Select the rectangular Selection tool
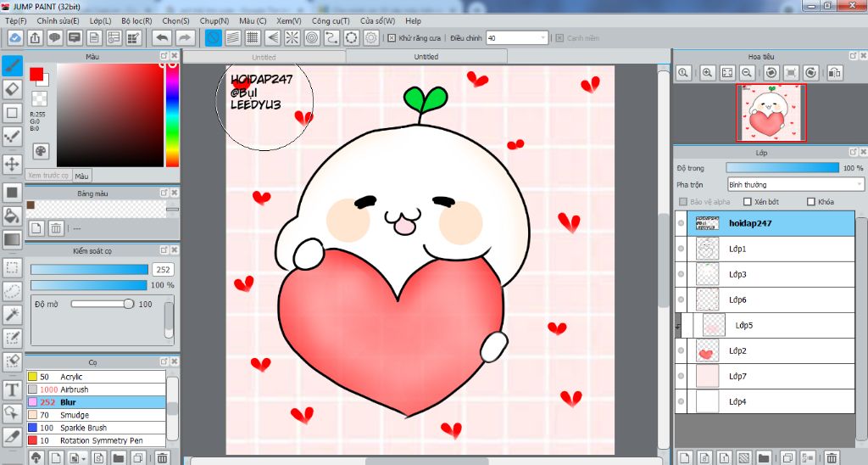 [x=12, y=267]
